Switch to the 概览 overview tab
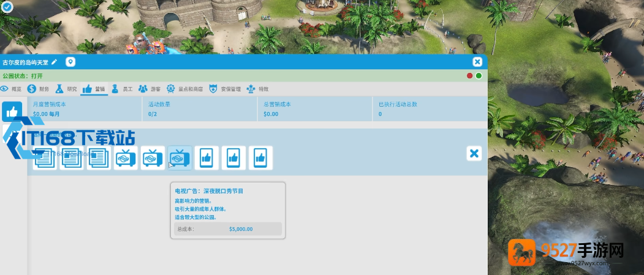 point(11,89)
